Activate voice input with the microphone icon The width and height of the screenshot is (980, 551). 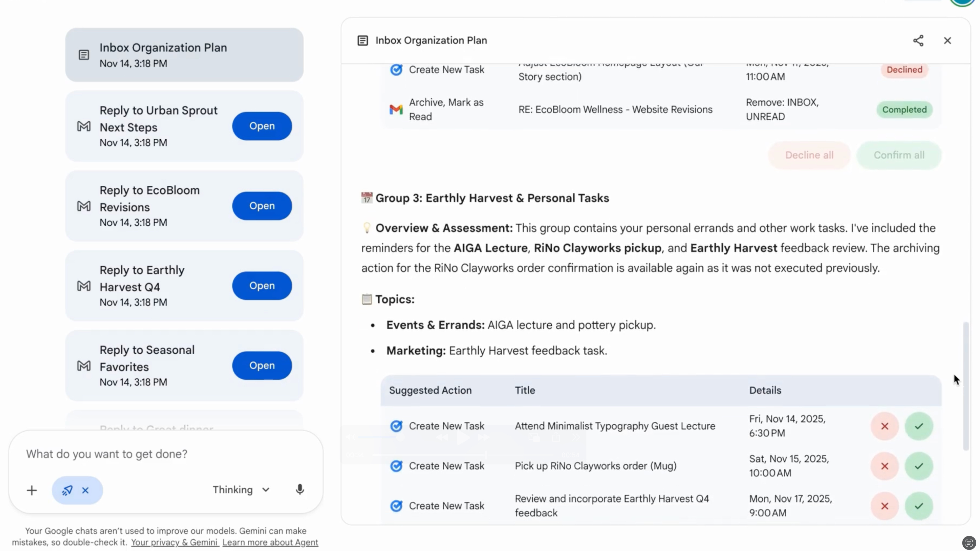pos(300,490)
